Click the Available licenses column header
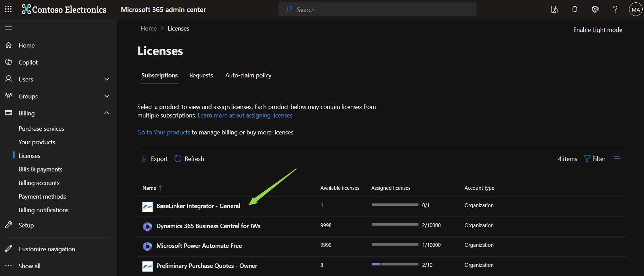Viewport: 644px width, 276px height. [x=340, y=188]
